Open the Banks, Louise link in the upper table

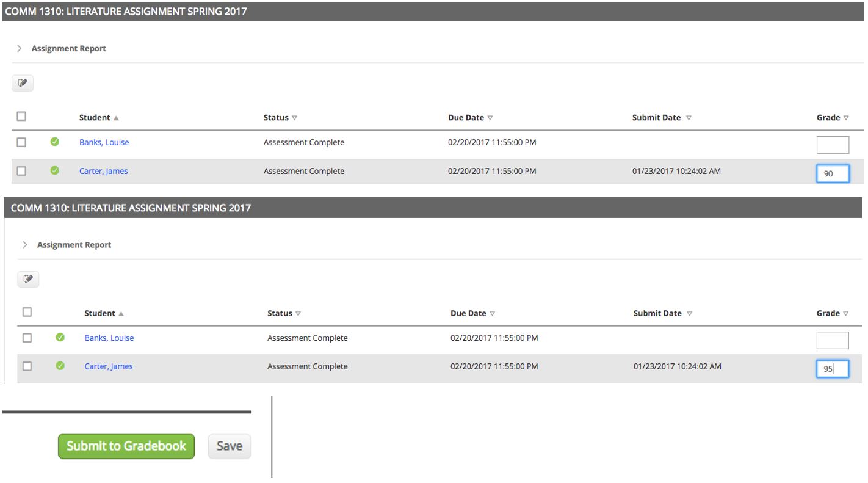point(104,142)
